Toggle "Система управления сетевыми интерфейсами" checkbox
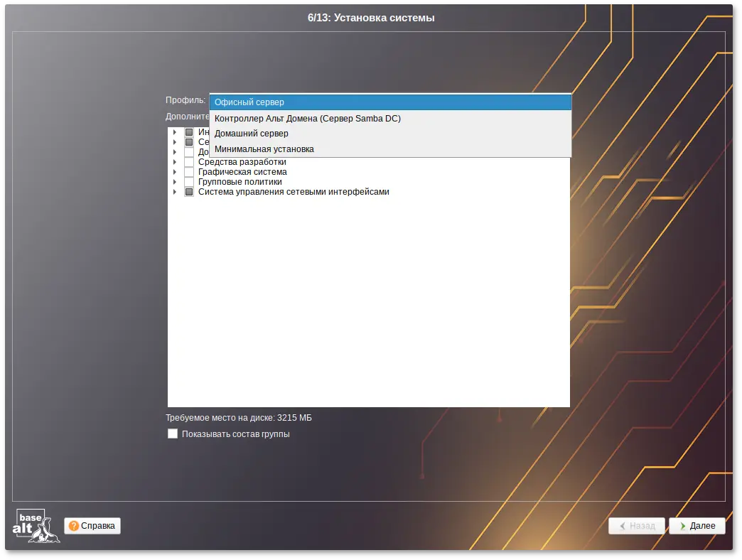The height and width of the screenshot is (560, 742). (189, 192)
